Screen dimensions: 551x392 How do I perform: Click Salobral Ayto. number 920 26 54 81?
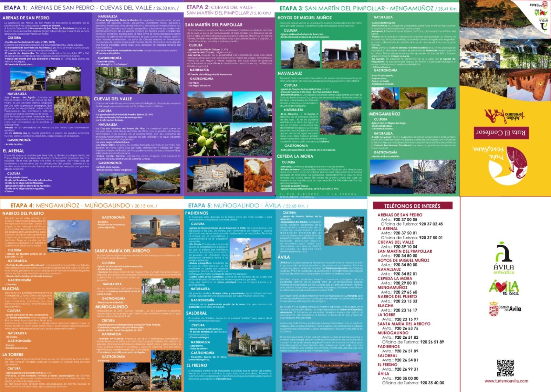[406, 360]
